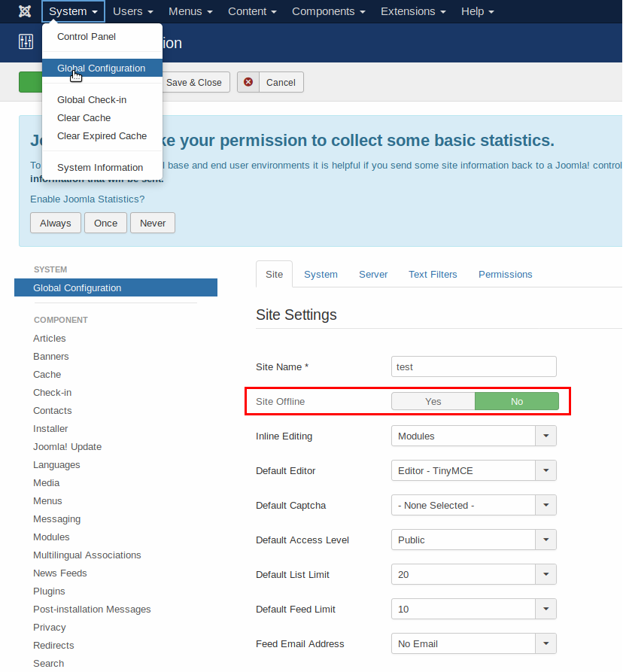The height and width of the screenshot is (672, 623).
Task: Open the Permissions tab
Action: (505, 275)
